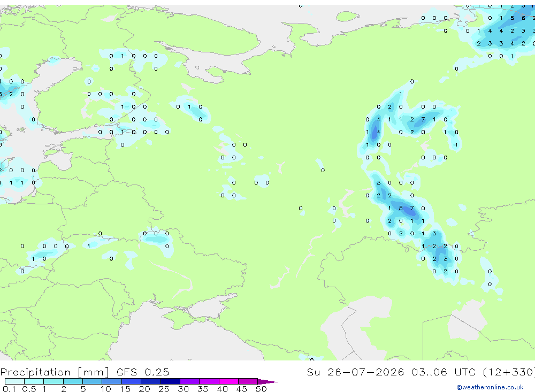Image resolution: width=535 pixels, height=392 pixels.
Task: Click the legend label "10"
Action: (x=106, y=389)
